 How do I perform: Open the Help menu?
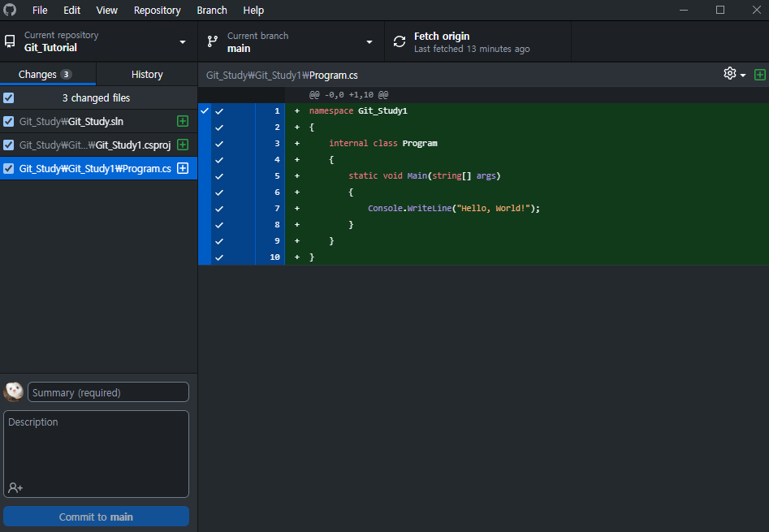pyautogui.click(x=253, y=10)
